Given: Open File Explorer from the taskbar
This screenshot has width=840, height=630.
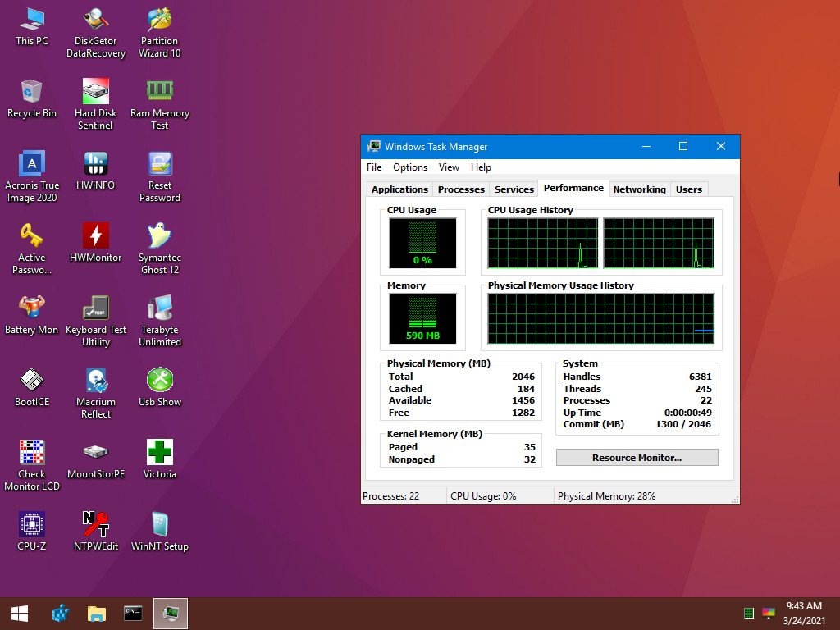Looking at the screenshot, I should [97, 614].
